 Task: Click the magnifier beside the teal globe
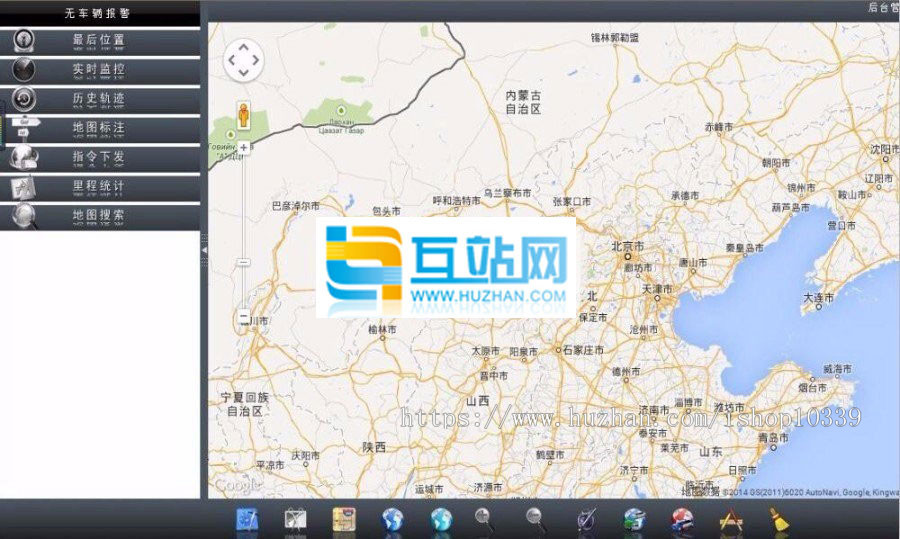point(485,519)
